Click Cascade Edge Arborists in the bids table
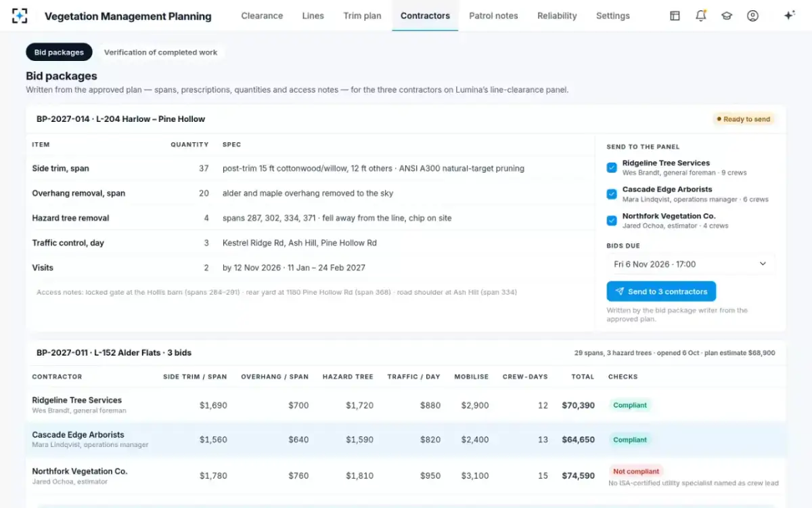Screen dimensions: 812x508 click(x=78, y=435)
